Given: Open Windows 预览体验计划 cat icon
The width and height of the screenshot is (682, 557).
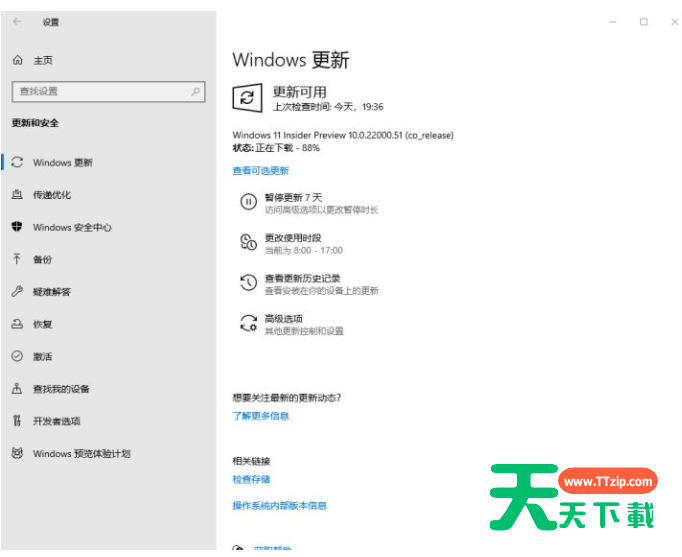Looking at the screenshot, I should [x=17, y=453].
